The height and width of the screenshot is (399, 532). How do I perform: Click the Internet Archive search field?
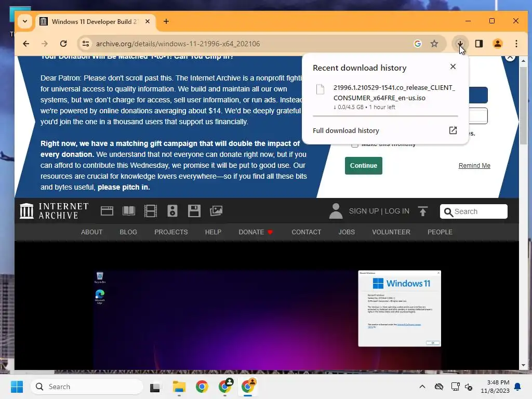[474, 211]
